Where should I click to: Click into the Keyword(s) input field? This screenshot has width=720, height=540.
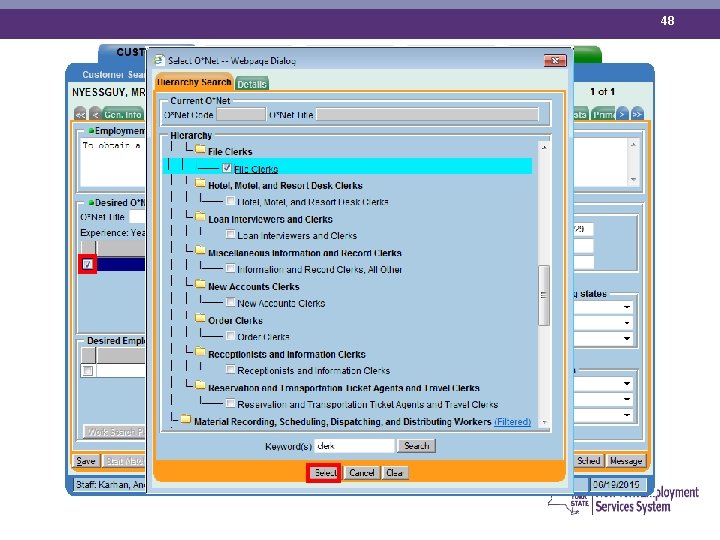354,445
